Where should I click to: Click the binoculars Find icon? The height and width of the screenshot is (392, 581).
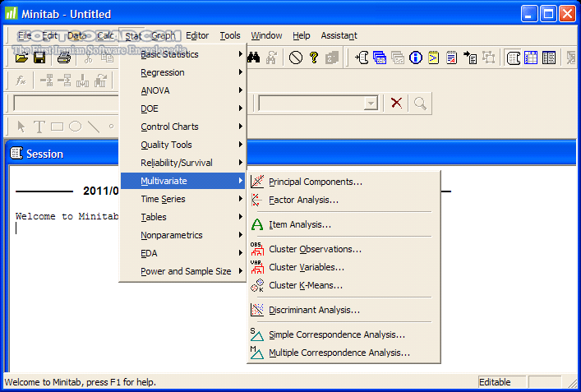pyautogui.click(x=254, y=58)
